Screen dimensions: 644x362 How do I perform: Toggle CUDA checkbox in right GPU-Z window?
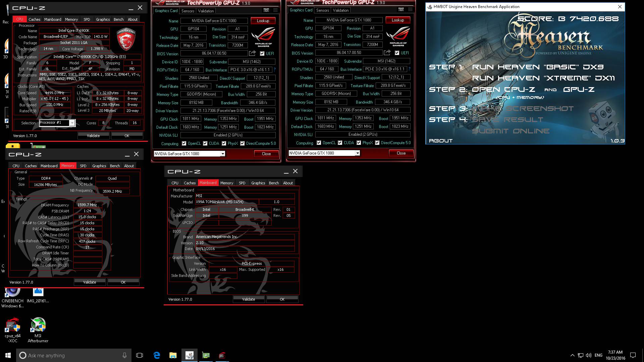[x=340, y=143]
